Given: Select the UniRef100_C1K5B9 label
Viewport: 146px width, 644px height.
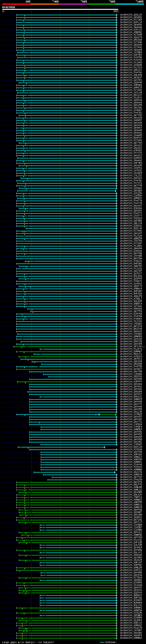Looking at the screenshot, I should coord(131,525).
